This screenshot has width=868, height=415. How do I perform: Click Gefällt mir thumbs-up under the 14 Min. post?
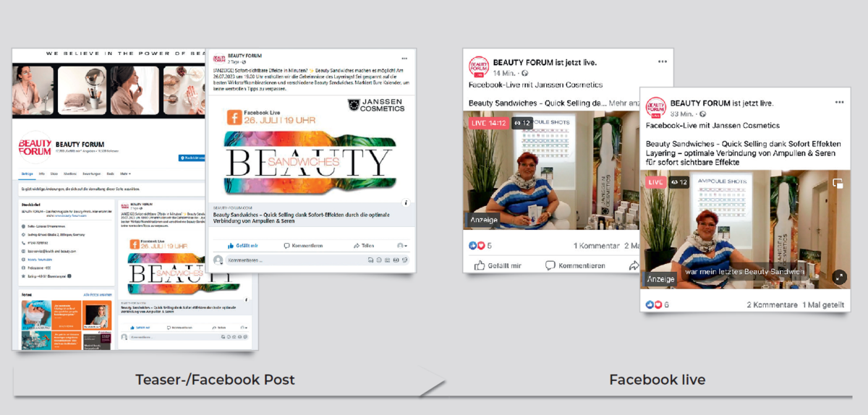[480, 265]
